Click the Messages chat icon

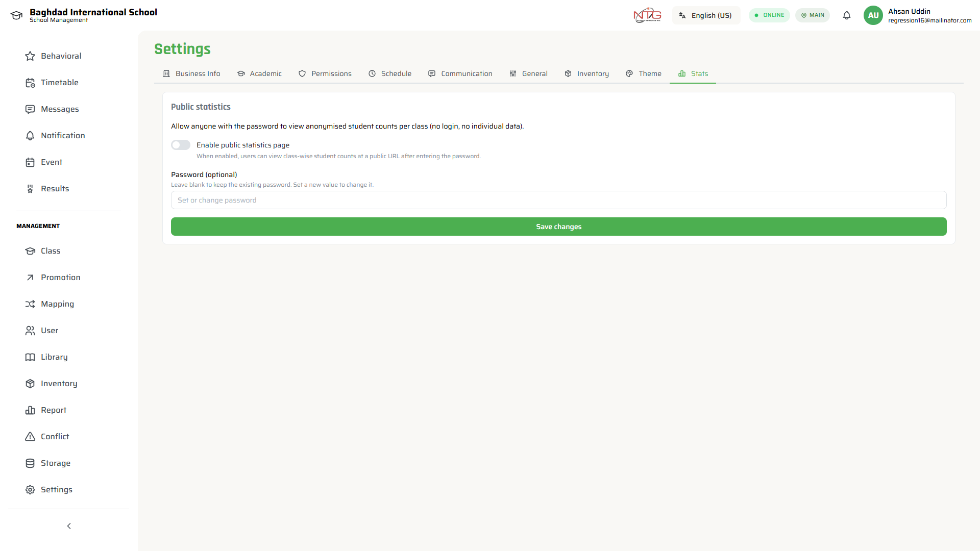point(30,109)
